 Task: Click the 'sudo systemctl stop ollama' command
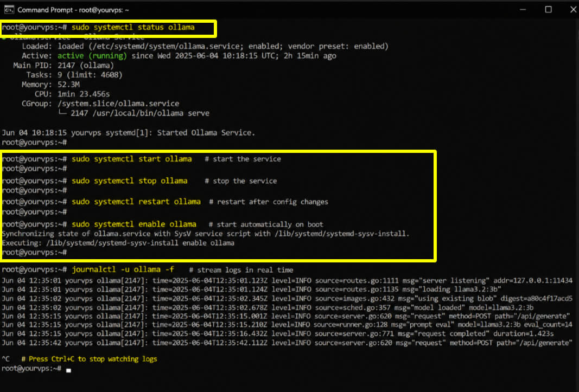click(x=129, y=181)
